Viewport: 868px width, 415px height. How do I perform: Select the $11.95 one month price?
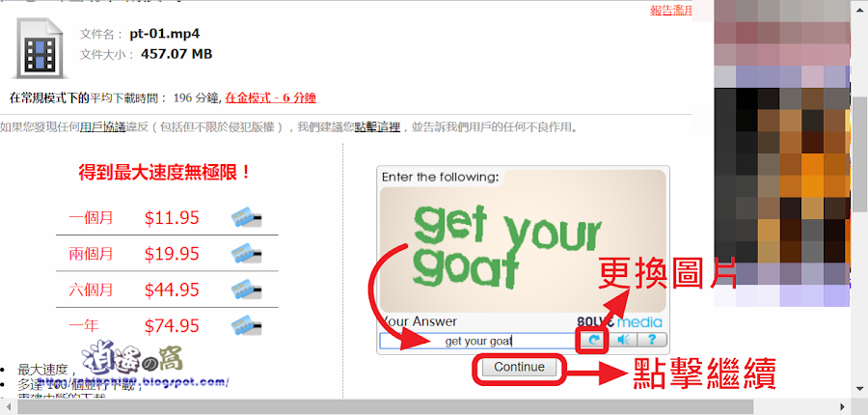click(x=172, y=218)
